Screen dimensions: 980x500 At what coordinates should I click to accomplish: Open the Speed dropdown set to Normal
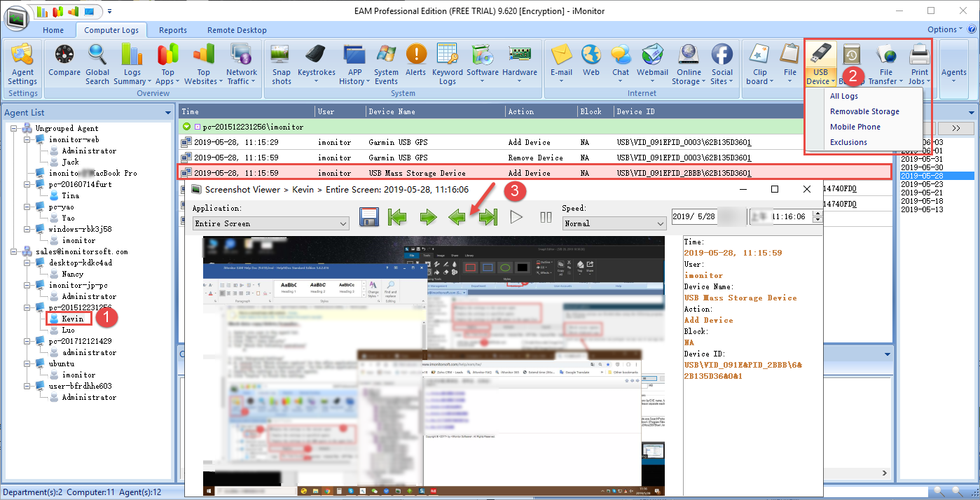coord(614,223)
